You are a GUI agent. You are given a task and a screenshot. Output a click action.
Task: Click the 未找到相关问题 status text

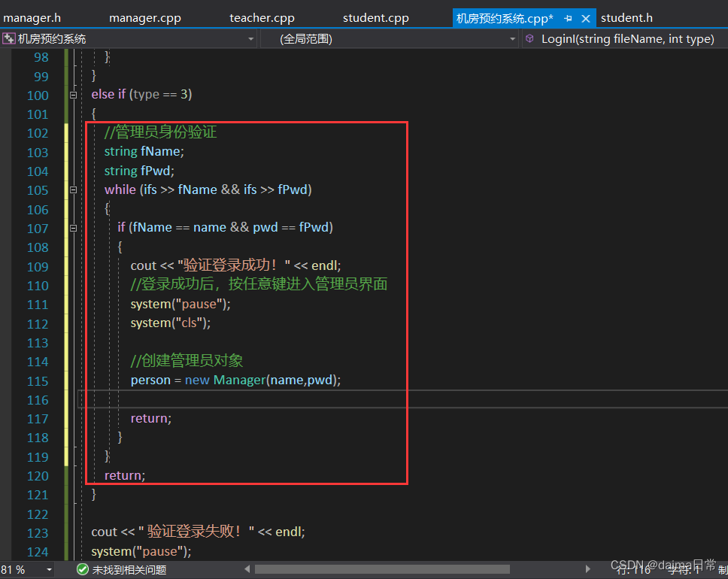[x=129, y=570]
